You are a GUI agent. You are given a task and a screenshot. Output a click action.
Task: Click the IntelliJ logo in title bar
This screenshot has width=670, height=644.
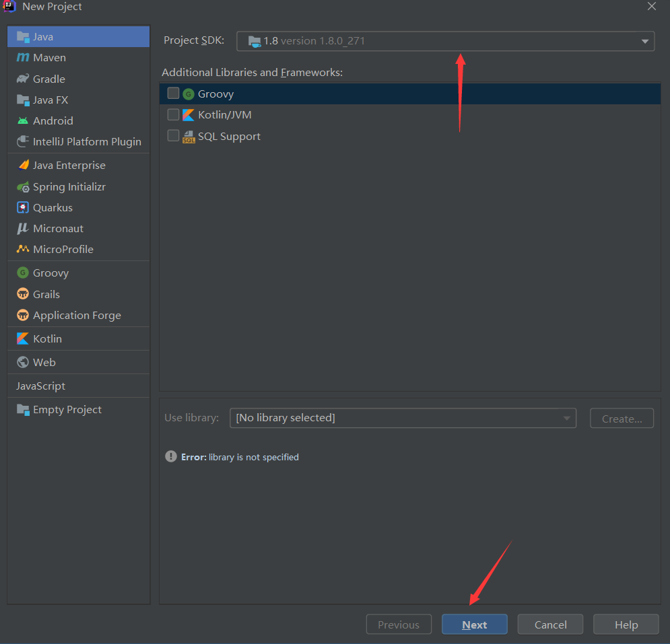tap(9, 7)
